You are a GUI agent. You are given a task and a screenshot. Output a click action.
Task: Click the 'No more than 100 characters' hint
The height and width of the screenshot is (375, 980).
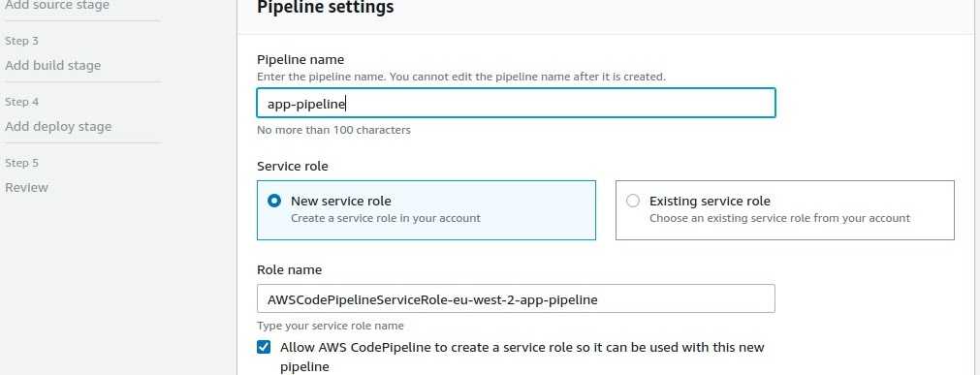(x=333, y=130)
